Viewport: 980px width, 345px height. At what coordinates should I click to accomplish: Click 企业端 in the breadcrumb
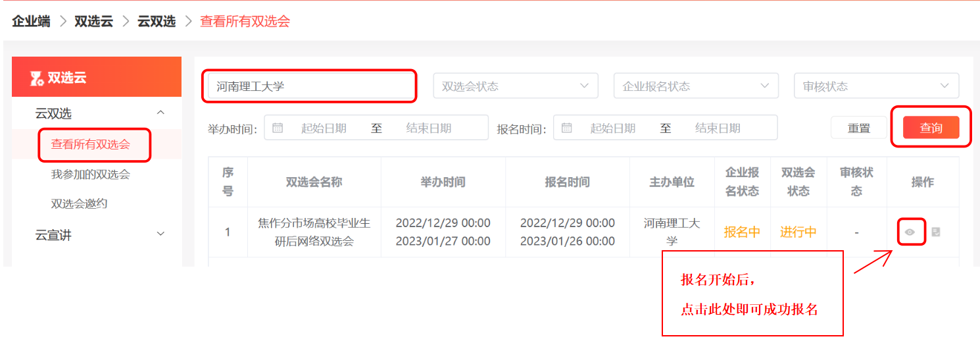point(31,21)
